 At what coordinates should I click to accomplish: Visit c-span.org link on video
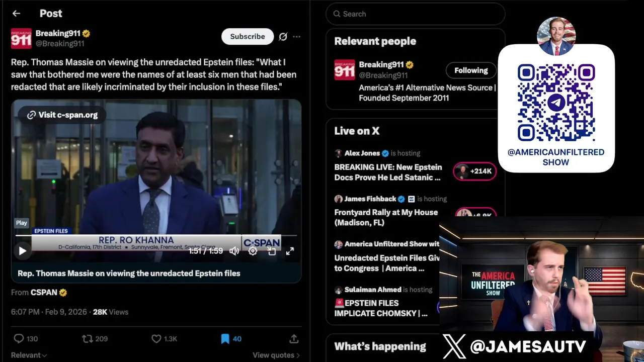pyautogui.click(x=62, y=115)
